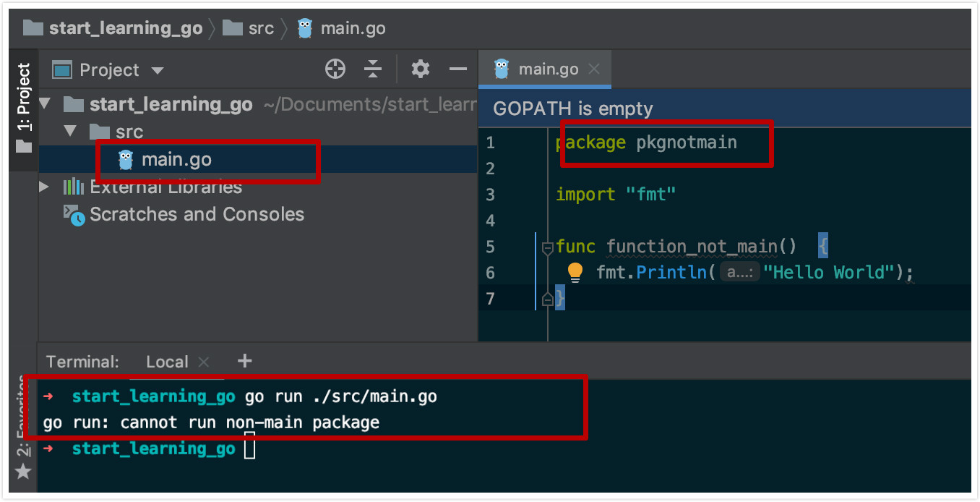
Task: Open Project panel settings gear
Action: 420,69
